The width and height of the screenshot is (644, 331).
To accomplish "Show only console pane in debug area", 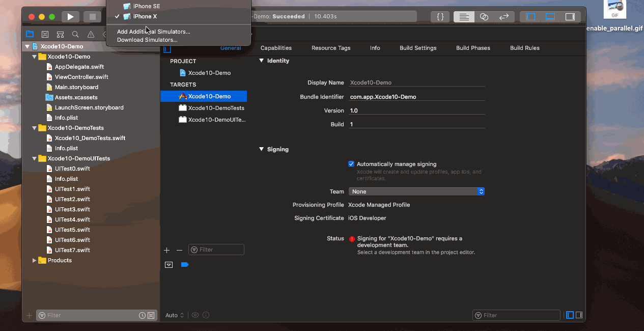I will (579, 315).
